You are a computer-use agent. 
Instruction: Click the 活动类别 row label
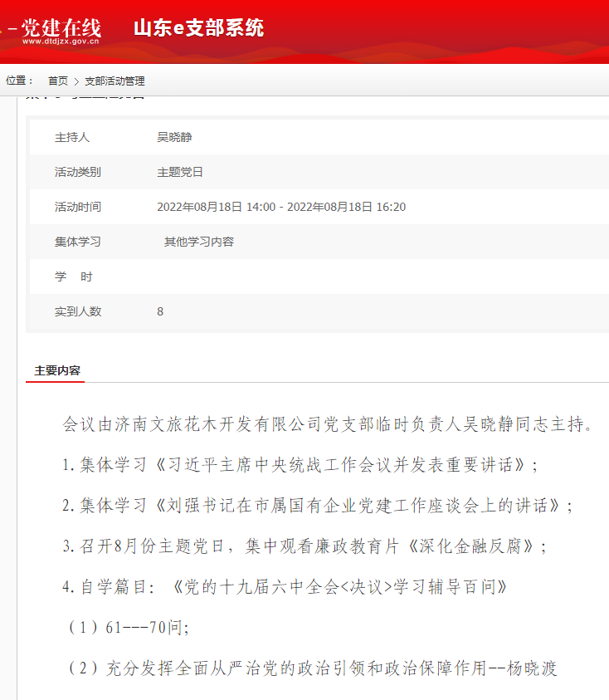click(x=78, y=172)
